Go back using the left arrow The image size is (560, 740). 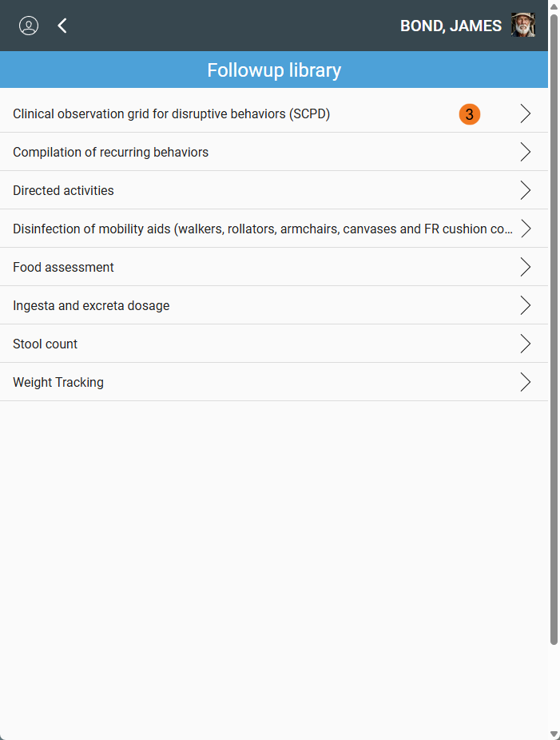click(62, 26)
